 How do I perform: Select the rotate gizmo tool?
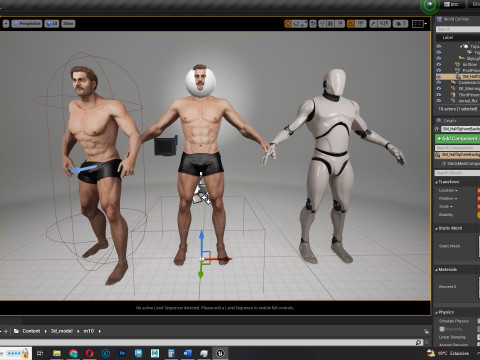click(296, 24)
